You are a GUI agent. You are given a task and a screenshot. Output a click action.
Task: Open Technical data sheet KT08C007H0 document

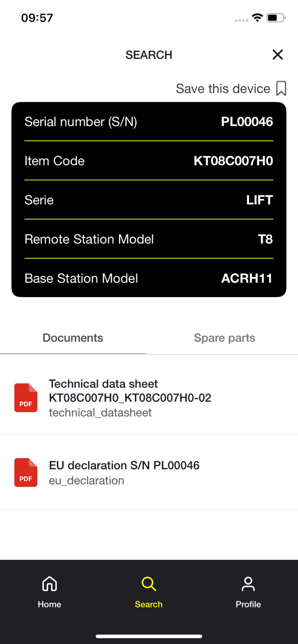[x=130, y=397]
